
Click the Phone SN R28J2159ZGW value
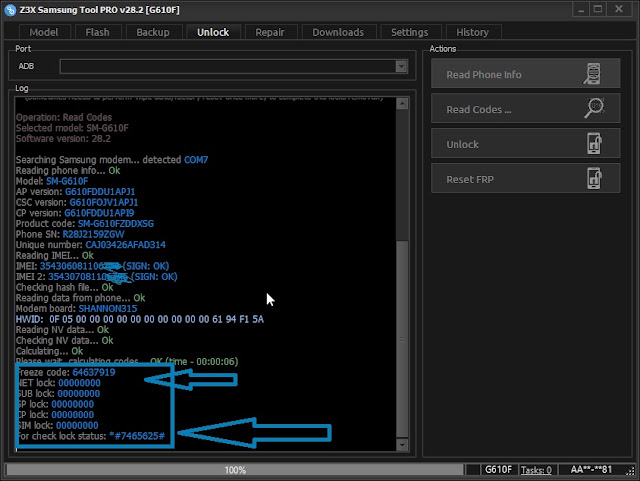click(x=93, y=234)
